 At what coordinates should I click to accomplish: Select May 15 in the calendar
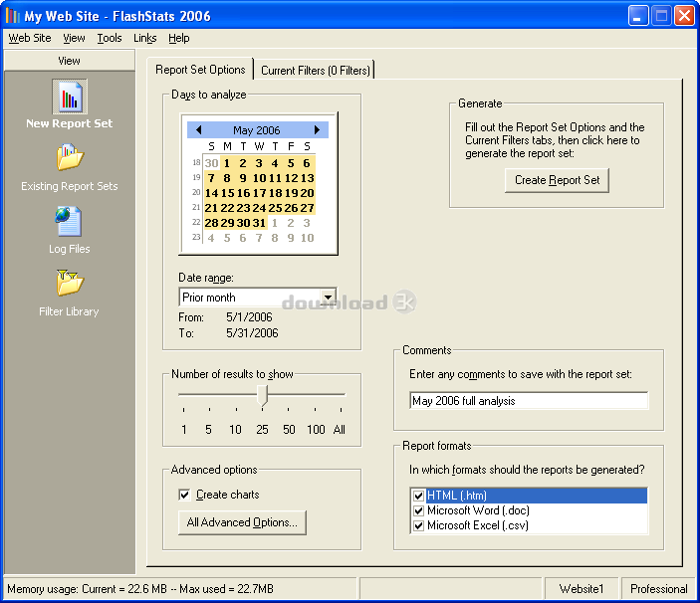click(x=227, y=193)
